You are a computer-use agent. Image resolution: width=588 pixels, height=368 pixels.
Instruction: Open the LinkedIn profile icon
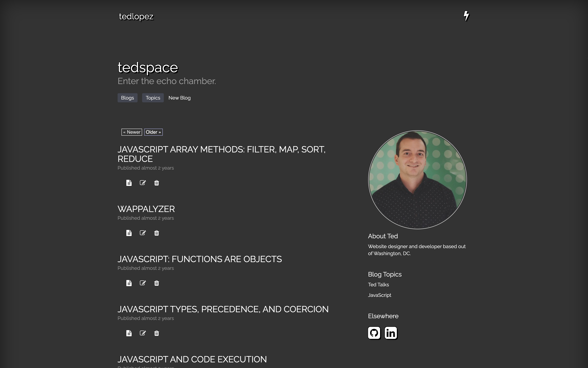coord(391,333)
